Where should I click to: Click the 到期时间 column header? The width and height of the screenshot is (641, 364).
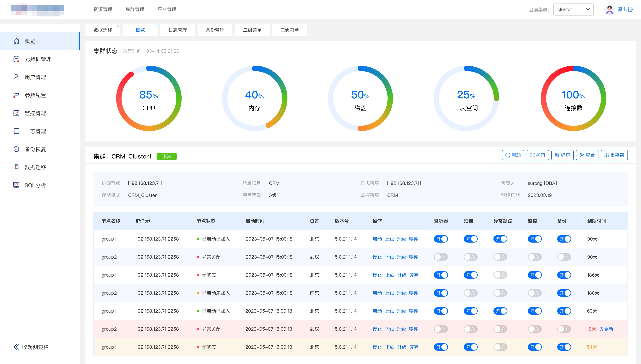(x=596, y=221)
